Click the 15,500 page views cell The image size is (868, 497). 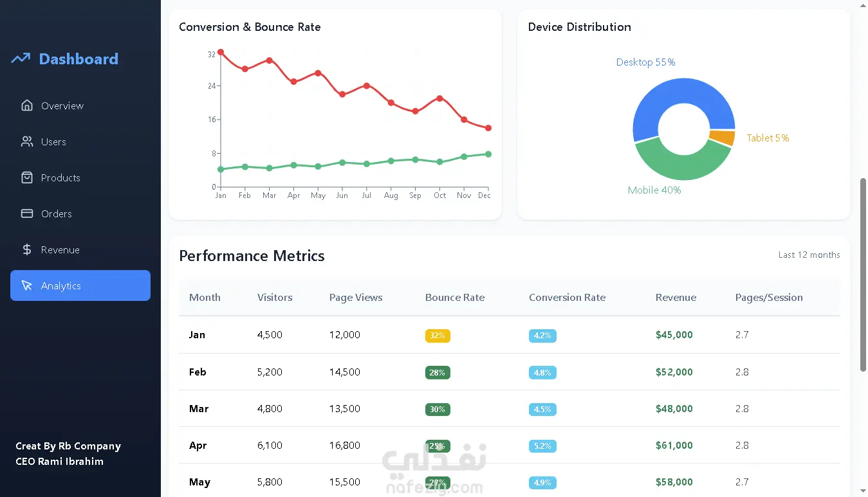click(345, 482)
